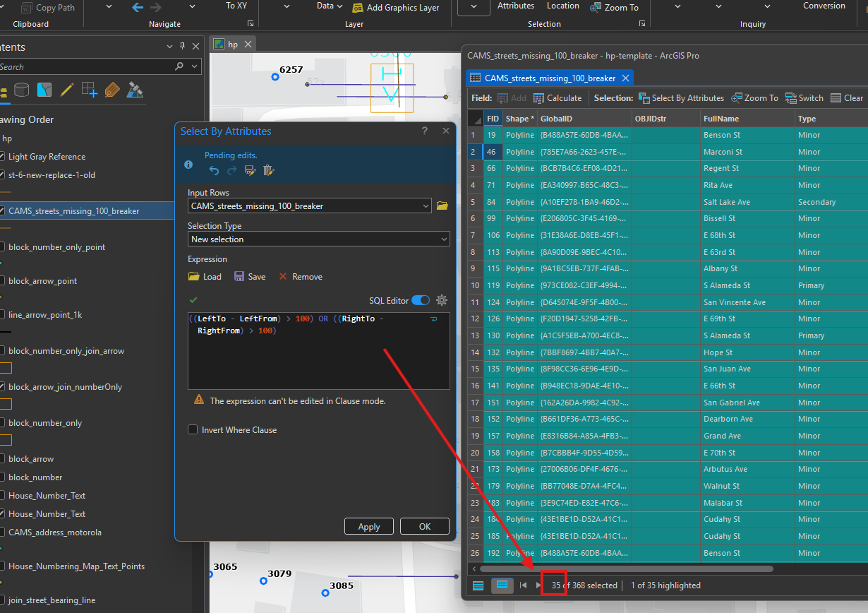Select the List By Selection icon
This screenshot has width=868, height=613.
point(44,90)
